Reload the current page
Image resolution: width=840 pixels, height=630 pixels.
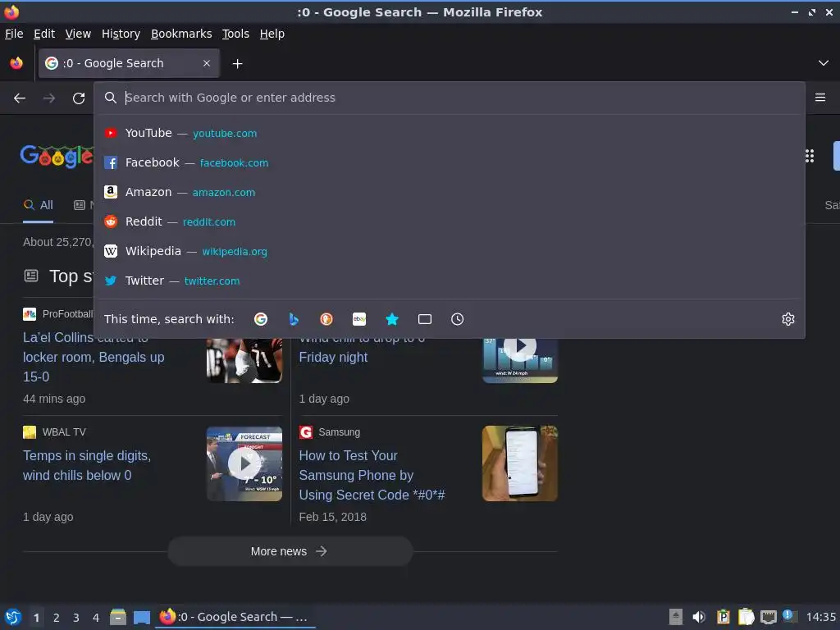(x=79, y=98)
